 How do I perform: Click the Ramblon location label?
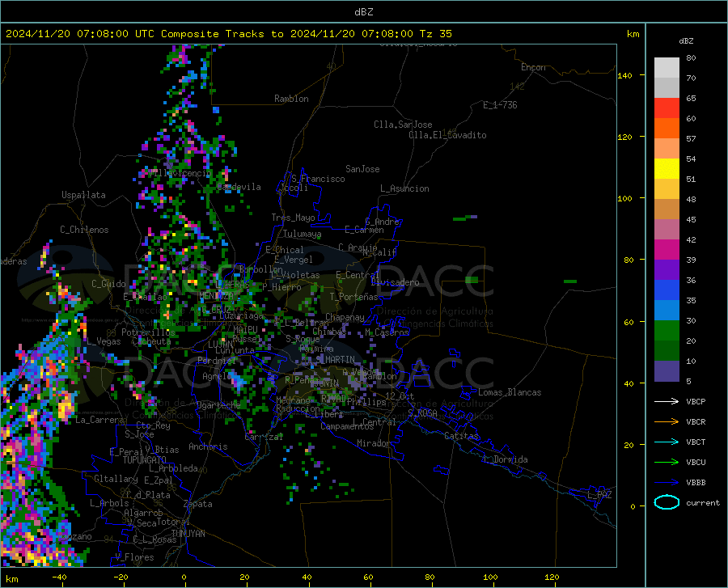[x=291, y=99]
